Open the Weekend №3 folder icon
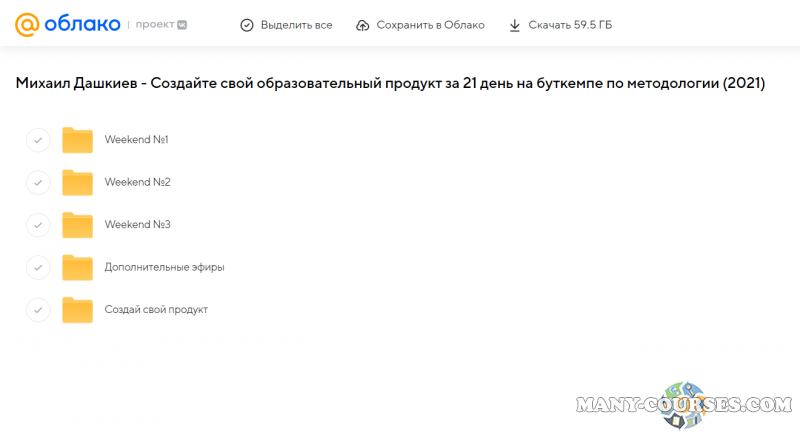The image size is (800, 438). click(x=77, y=225)
